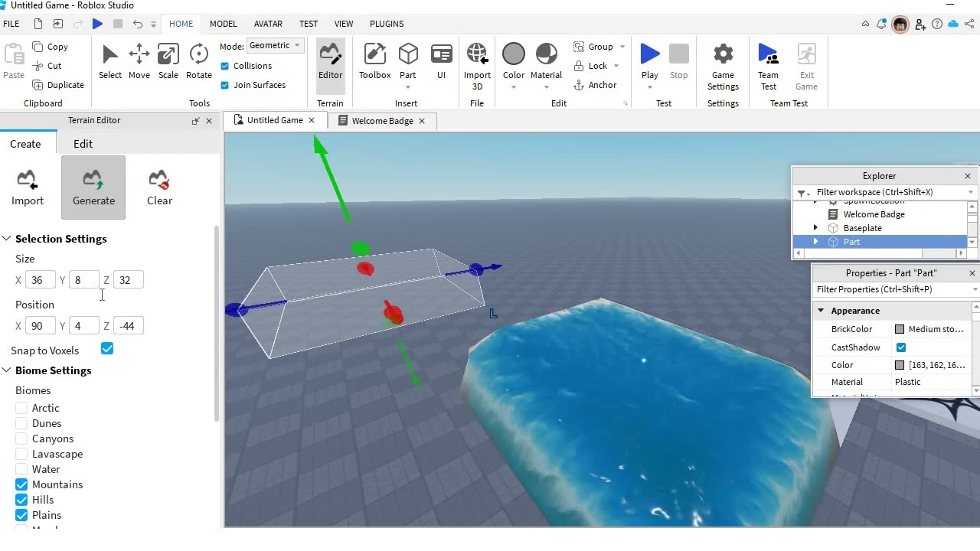Image resolution: width=980 pixels, height=551 pixels.
Task: Click the undo arrow in top toolbar
Action: pyautogui.click(x=138, y=24)
